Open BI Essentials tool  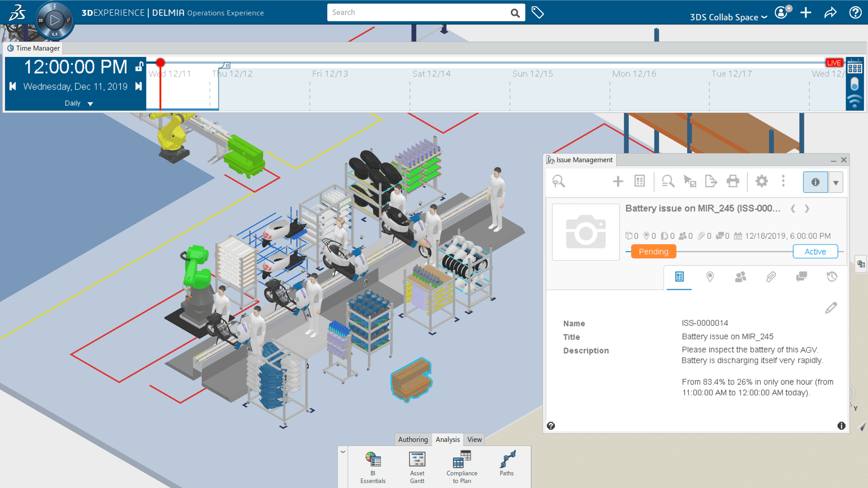pyautogui.click(x=373, y=468)
